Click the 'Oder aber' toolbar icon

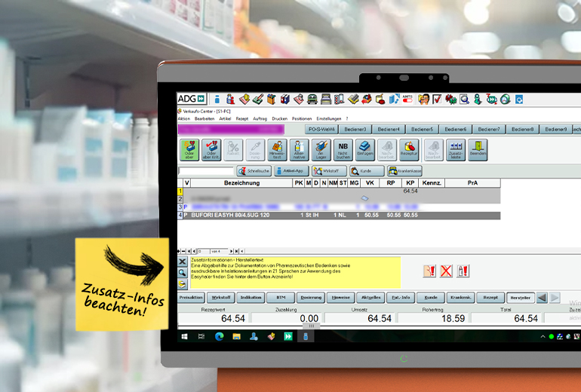189,150
